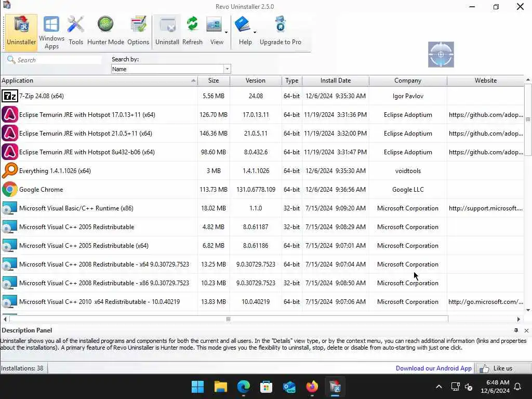The width and height of the screenshot is (532, 399).
Task: Click the Google Chrome icon in list
Action: pyautogui.click(x=9, y=189)
